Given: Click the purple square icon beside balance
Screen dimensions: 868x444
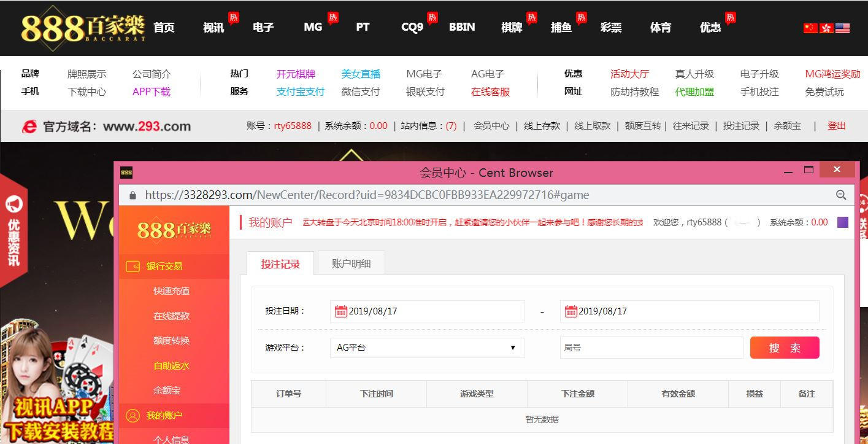Looking at the screenshot, I should tap(843, 222).
